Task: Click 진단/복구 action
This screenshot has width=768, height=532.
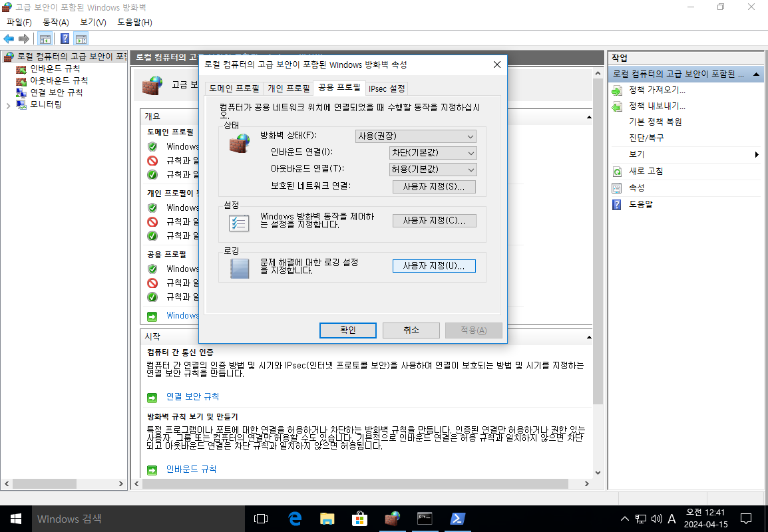Action: click(x=646, y=138)
